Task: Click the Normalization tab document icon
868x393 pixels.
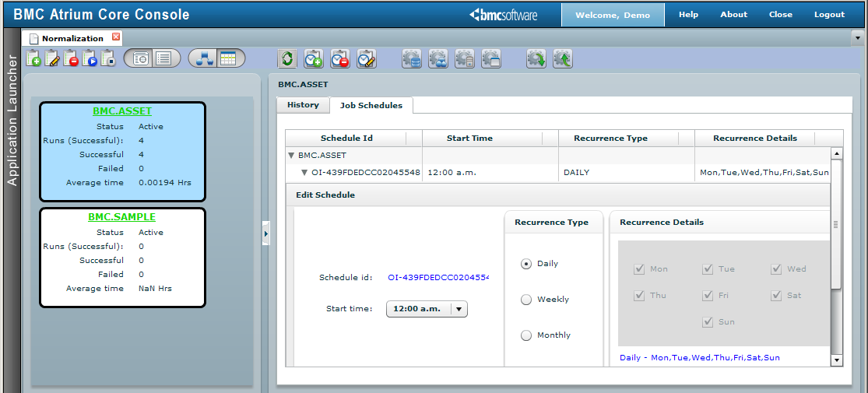Action: click(33, 39)
